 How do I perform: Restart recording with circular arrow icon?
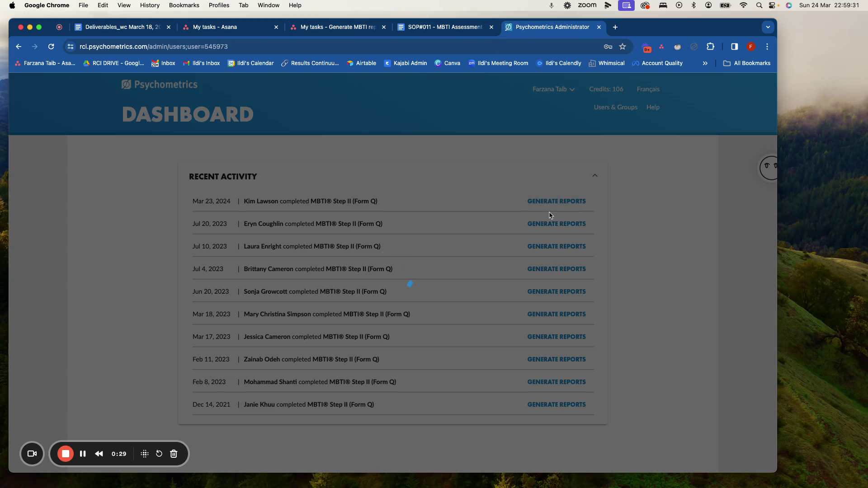159,454
